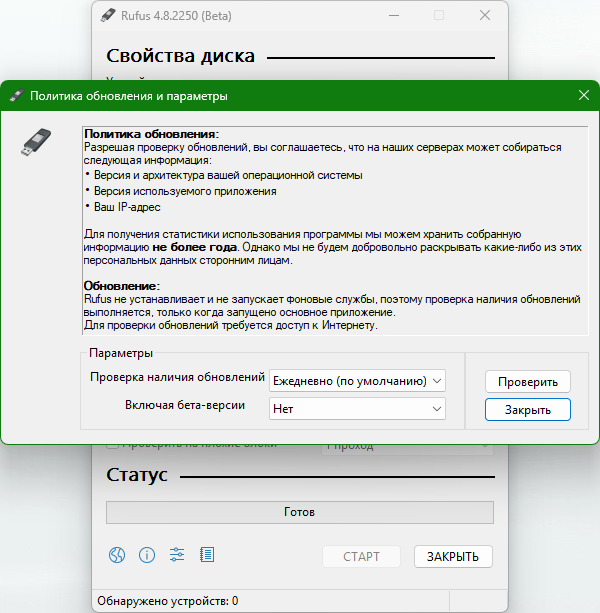Minimize the Rufus main window

394,16
